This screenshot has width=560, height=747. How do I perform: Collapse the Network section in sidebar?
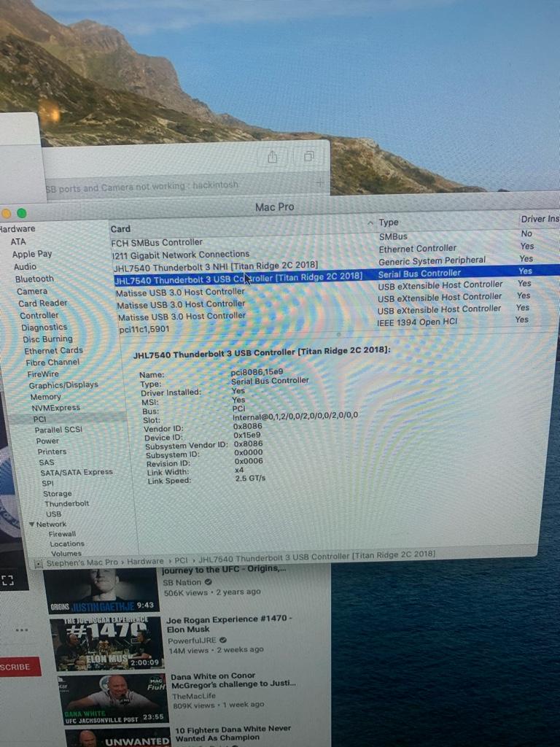click(x=31, y=525)
